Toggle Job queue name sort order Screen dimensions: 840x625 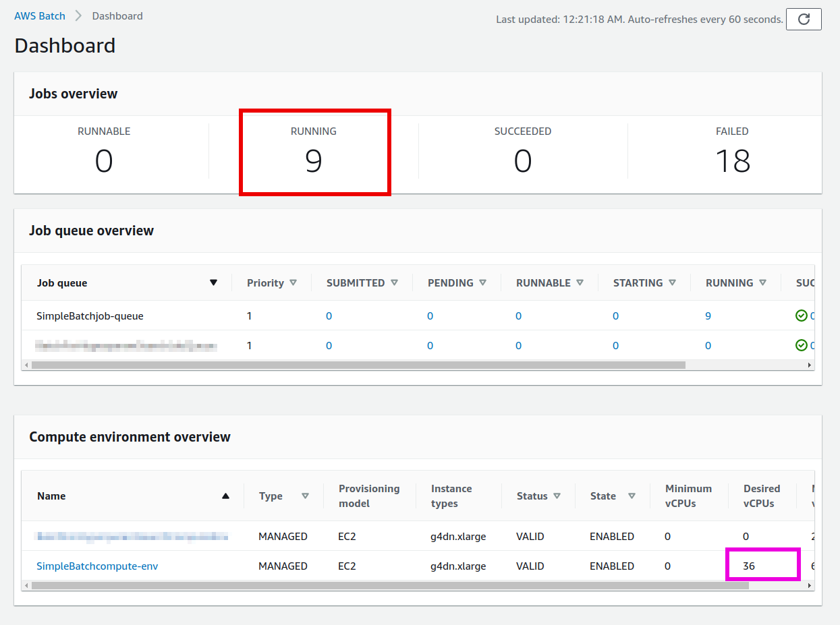[x=213, y=283]
